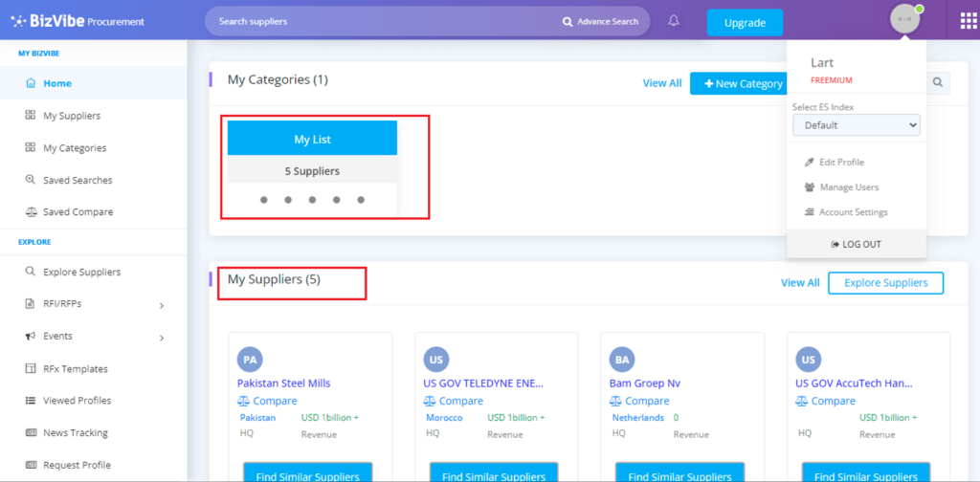Click the BizVibe Procurement logo
Viewport: 980px width, 482px height.
(x=78, y=21)
